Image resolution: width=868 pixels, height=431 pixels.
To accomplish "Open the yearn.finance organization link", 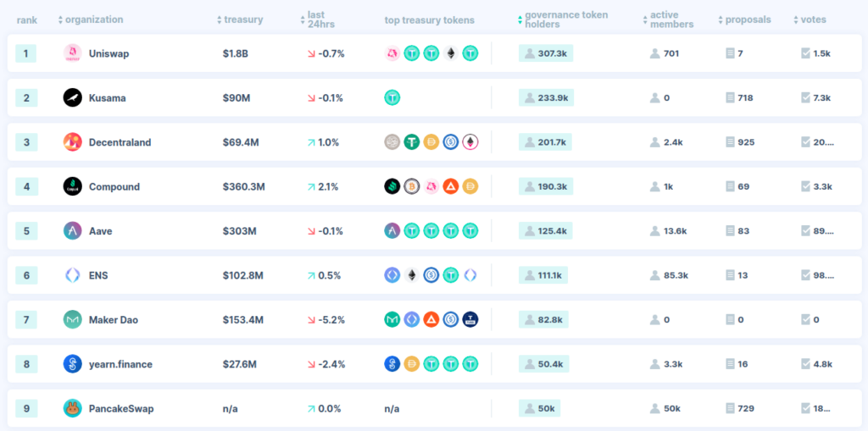I will pos(120,364).
